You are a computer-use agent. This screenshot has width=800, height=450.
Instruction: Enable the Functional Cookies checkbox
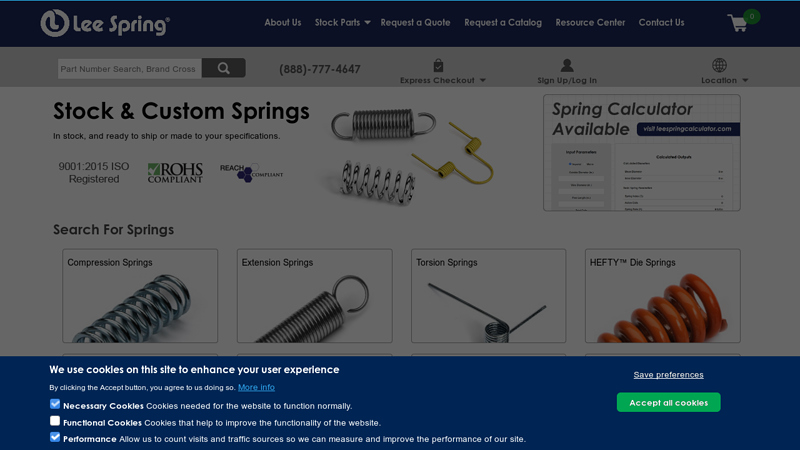[x=55, y=421]
